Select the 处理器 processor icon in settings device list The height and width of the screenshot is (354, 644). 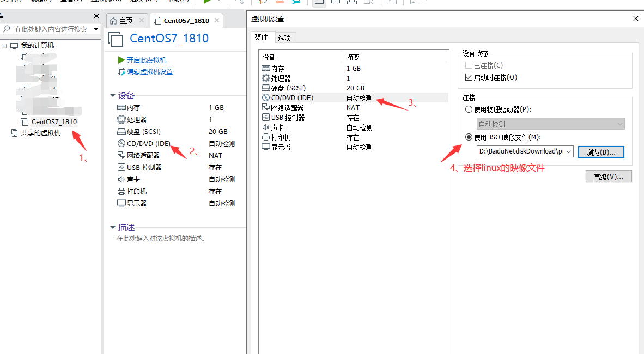[266, 78]
